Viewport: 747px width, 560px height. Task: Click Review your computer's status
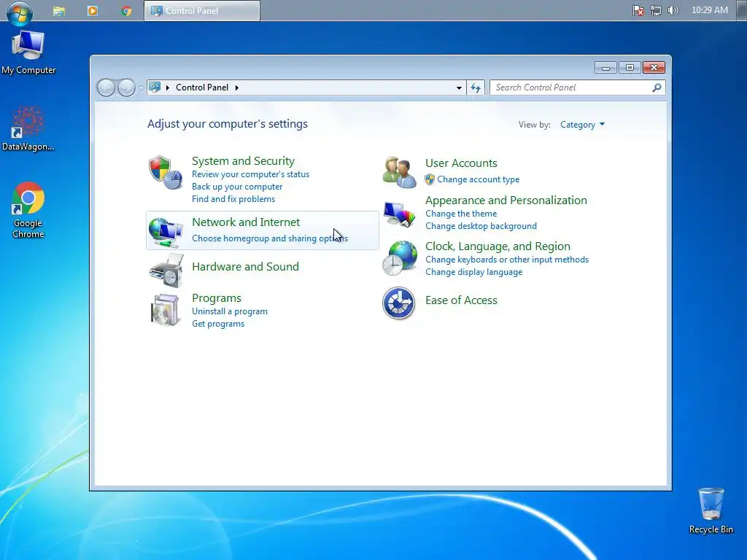pos(251,174)
